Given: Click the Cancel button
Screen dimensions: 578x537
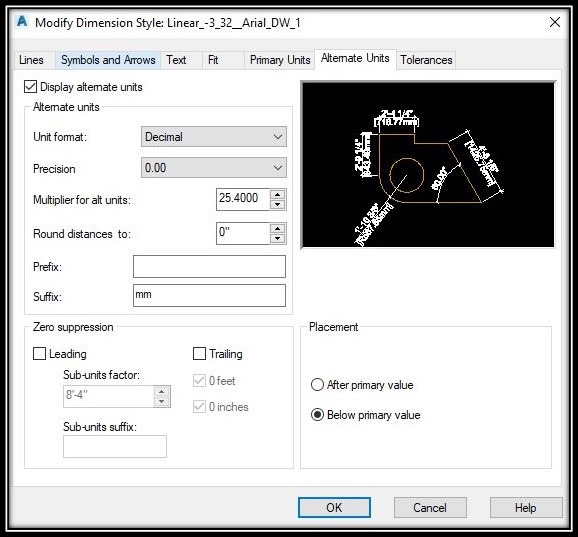Looking at the screenshot, I should click(x=430, y=508).
